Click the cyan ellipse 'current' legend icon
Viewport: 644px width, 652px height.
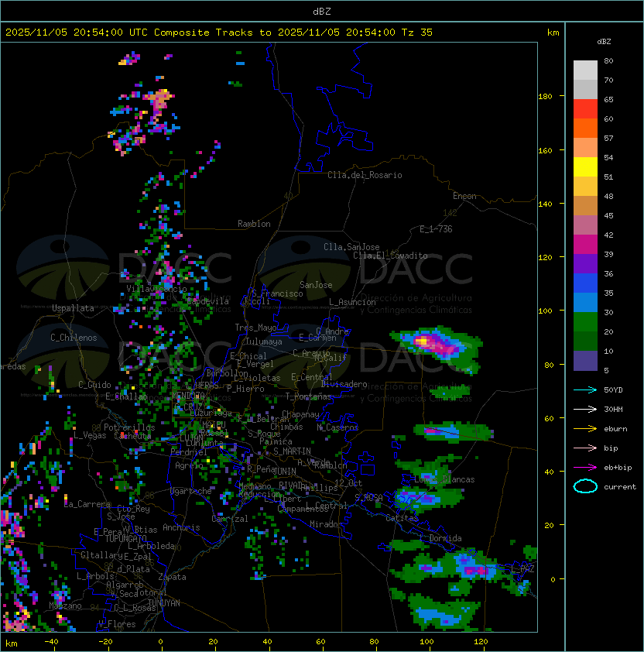(x=585, y=486)
